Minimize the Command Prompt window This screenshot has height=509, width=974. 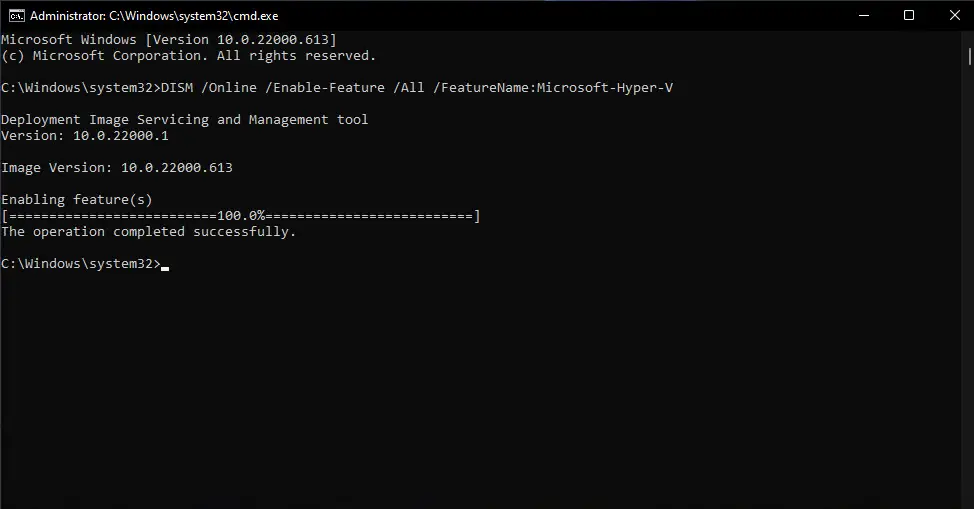[863, 15]
